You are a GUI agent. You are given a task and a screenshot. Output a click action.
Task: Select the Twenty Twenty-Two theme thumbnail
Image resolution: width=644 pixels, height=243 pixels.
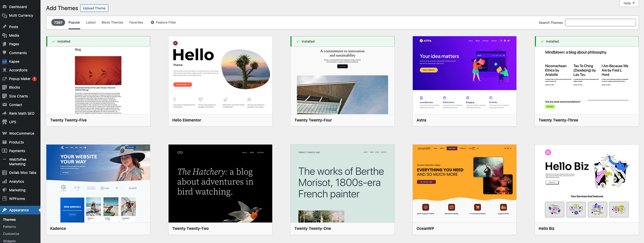(220, 184)
